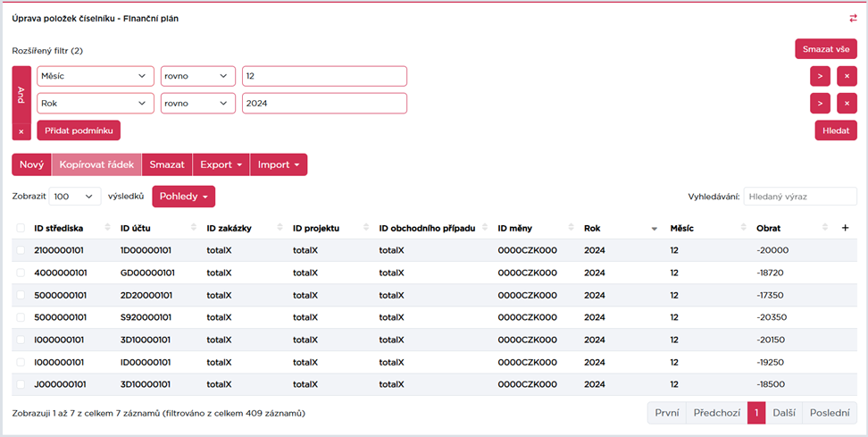Image resolution: width=868 pixels, height=437 pixels.
Task: Check the row with středisko 4000000101
Action: click(21, 273)
